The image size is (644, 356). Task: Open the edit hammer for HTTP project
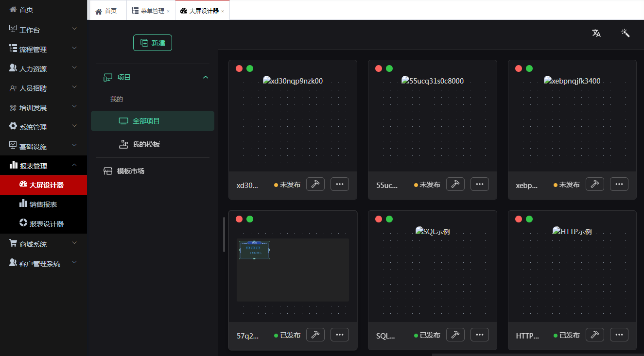pos(595,335)
